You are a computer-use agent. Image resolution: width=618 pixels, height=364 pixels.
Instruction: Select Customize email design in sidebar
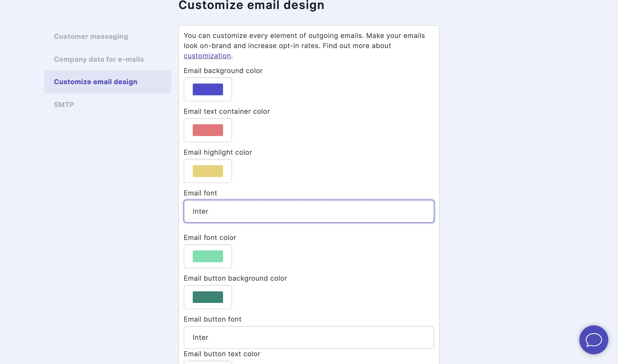click(x=108, y=82)
